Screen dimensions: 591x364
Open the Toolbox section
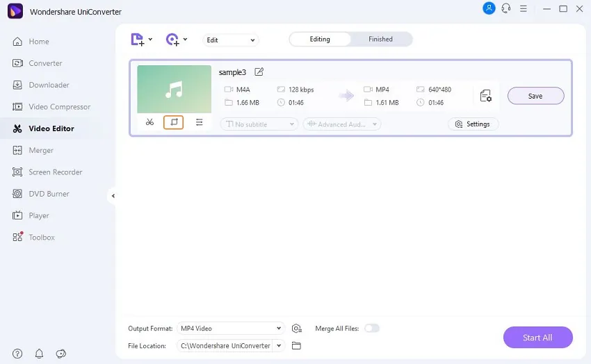pos(33,237)
